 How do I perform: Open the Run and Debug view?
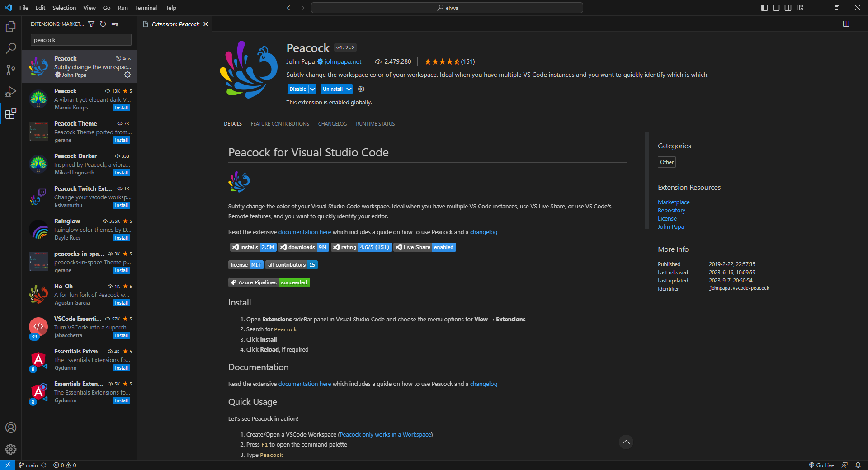coord(11,92)
